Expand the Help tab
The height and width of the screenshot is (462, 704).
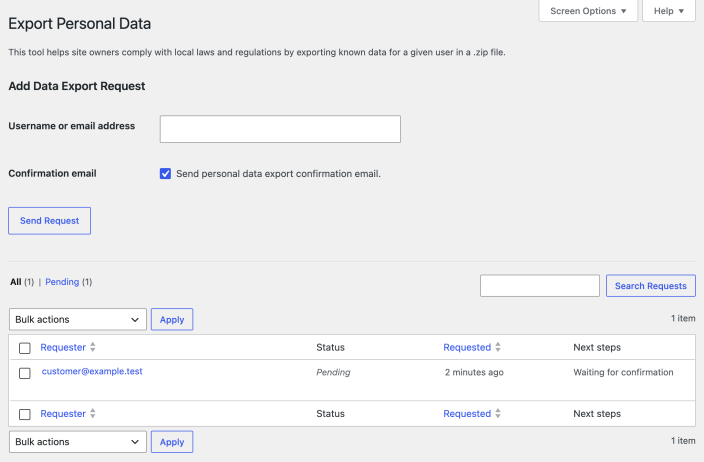coord(669,11)
